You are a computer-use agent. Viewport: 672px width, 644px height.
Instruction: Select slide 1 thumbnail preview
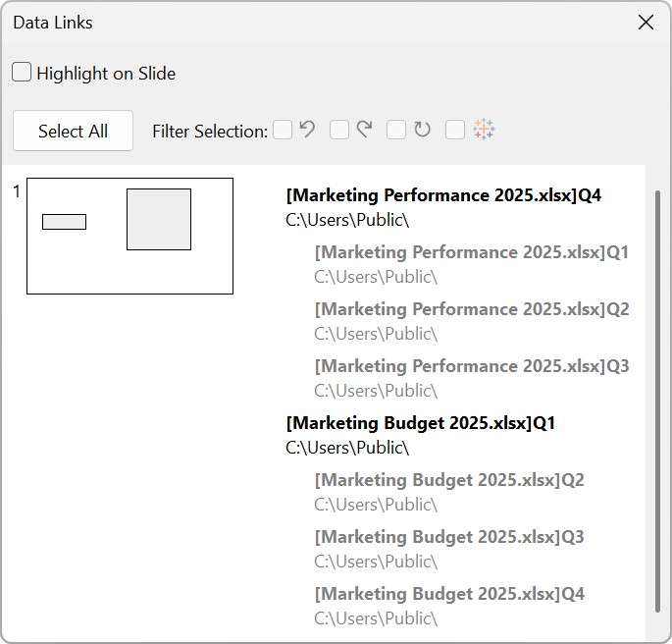pyautogui.click(x=129, y=236)
